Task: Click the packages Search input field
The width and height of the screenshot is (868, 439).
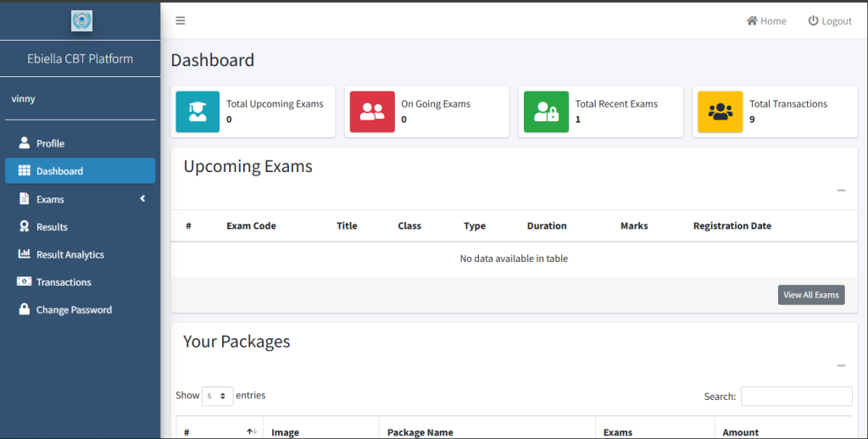Action: (x=796, y=397)
